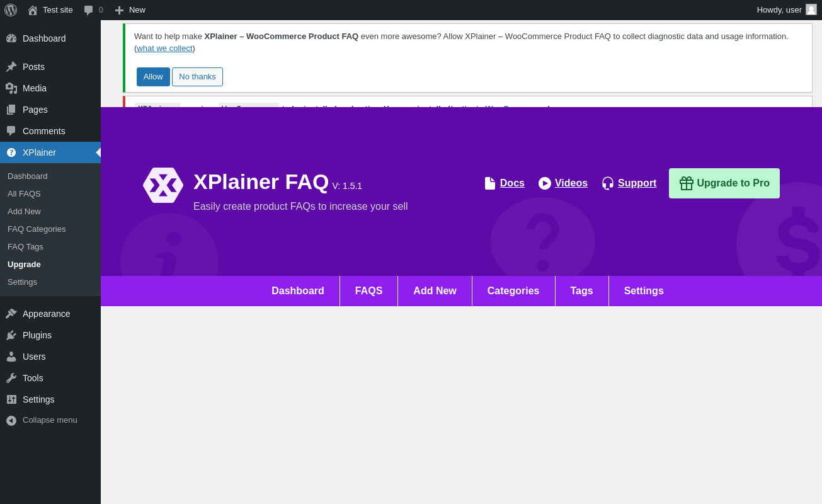Click the 'V: 1.5.1' version text
The height and width of the screenshot is (504, 822).
pos(347,186)
